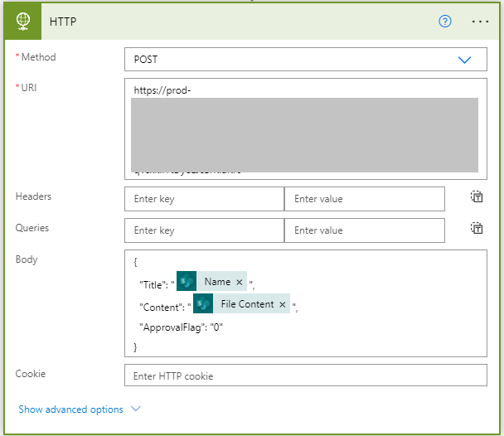Click the Queries Enter key field

tap(205, 230)
